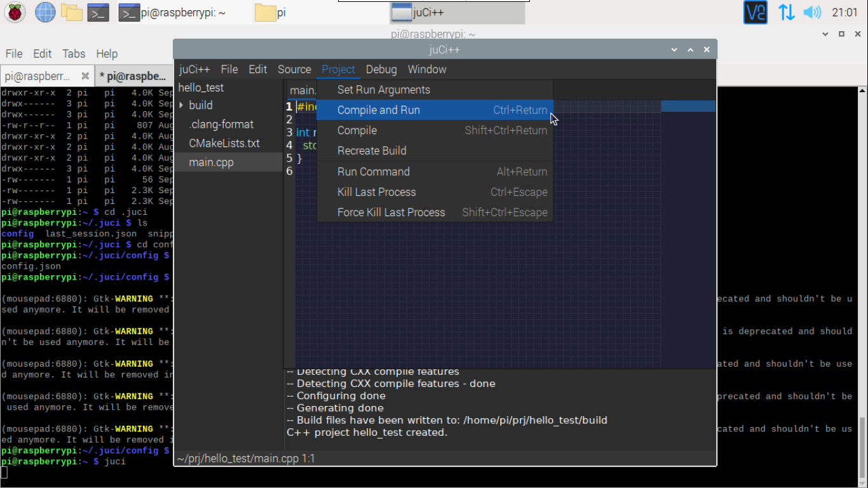Maximize the terminal window
The width and height of the screenshot is (868, 488).
coord(841,34)
